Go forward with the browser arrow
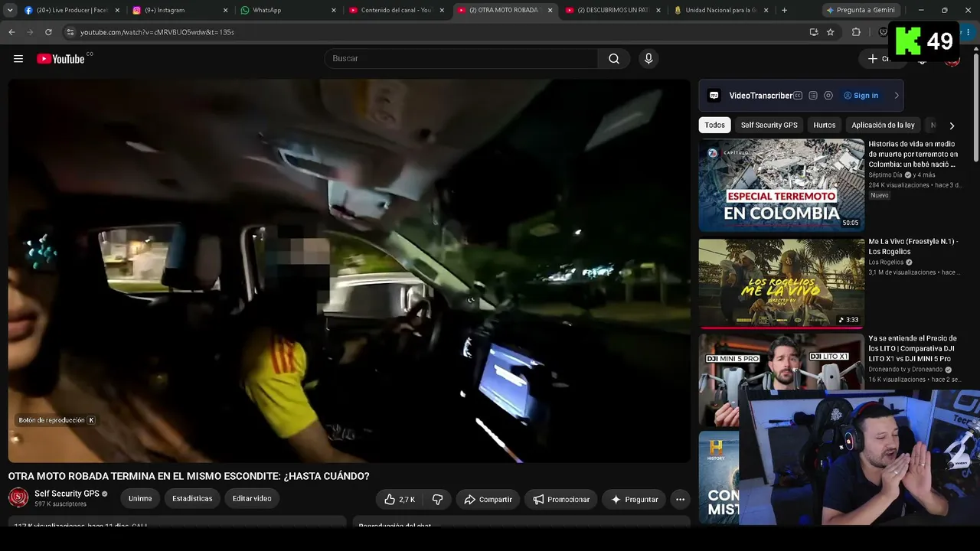The width and height of the screenshot is (980, 551). [30, 32]
